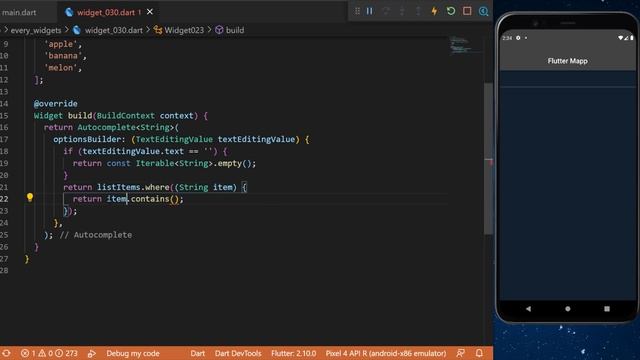Click the 'apple' string on line 9
Screen dimensions: 640x360
pyautogui.click(x=60, y=44)
